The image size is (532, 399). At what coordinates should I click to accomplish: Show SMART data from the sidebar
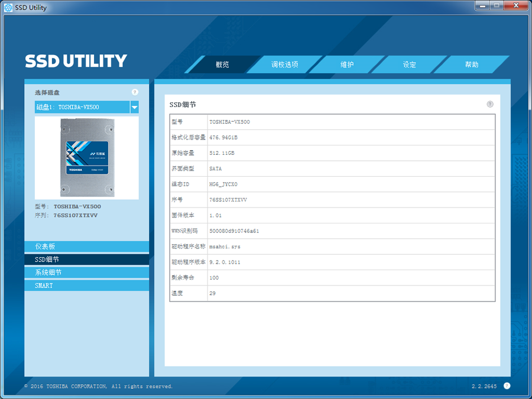[x=86, y=286]
